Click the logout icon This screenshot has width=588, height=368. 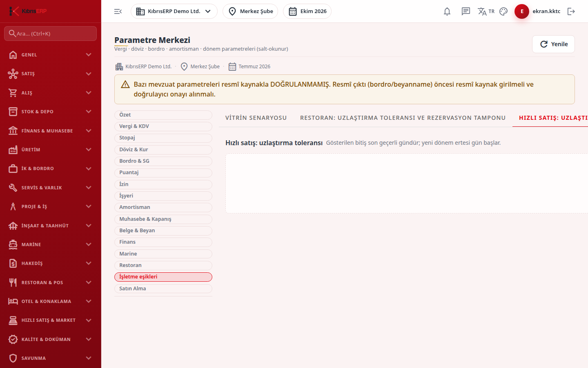click(571, 11)
